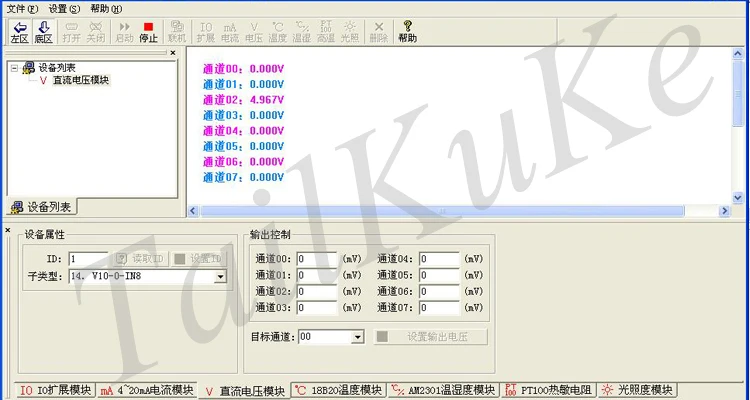Click the reading 通道00: 0.000V
Viewport: 750px width, 400px height.
pyautogui.click(x=243, y=69)
